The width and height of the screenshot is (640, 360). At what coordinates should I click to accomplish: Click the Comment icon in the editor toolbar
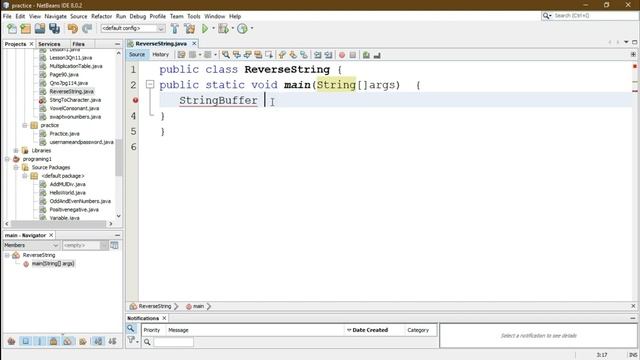click(366, 55)
